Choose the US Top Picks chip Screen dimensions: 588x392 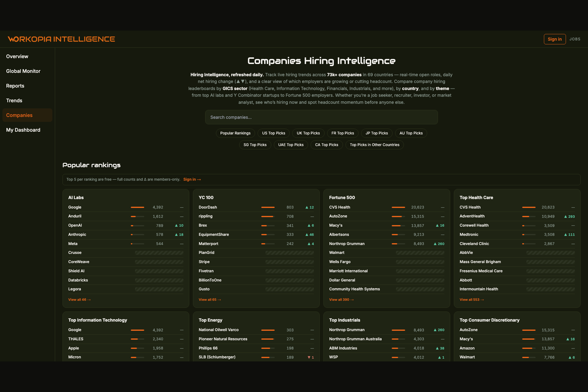click(x=274, y=133)
